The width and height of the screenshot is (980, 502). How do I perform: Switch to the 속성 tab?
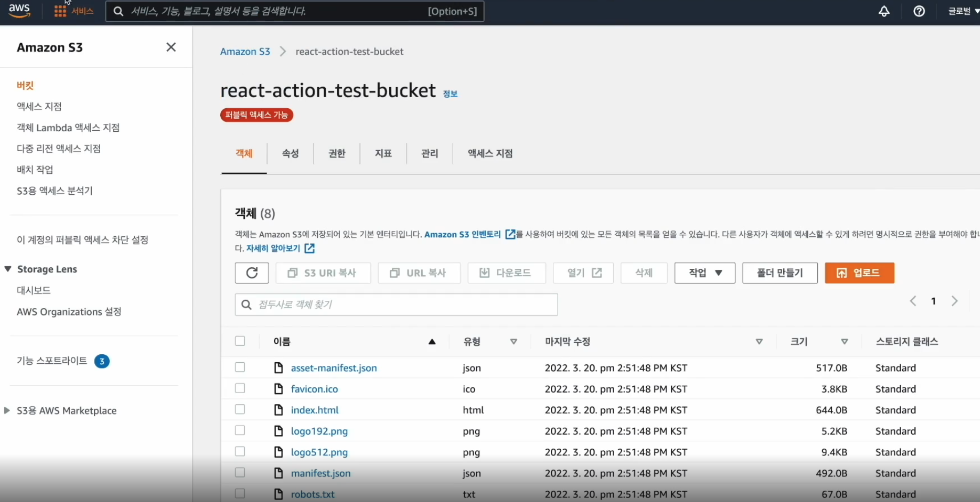291,154
